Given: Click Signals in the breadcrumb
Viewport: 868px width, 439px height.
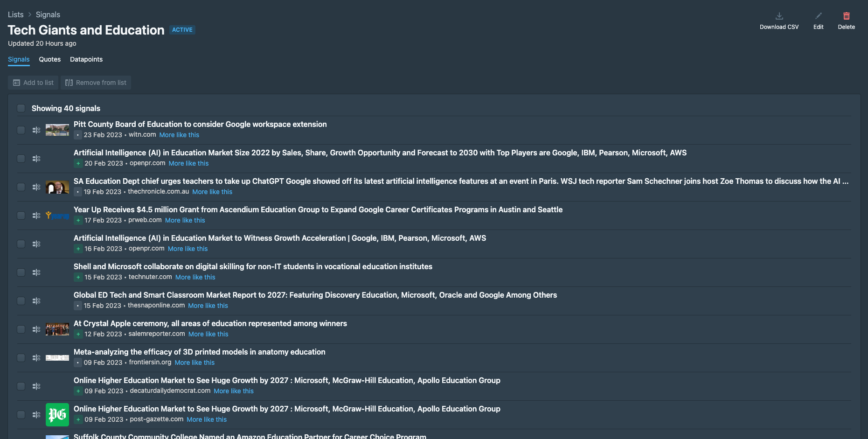Looking at the screenshot, I should [48, 14].
